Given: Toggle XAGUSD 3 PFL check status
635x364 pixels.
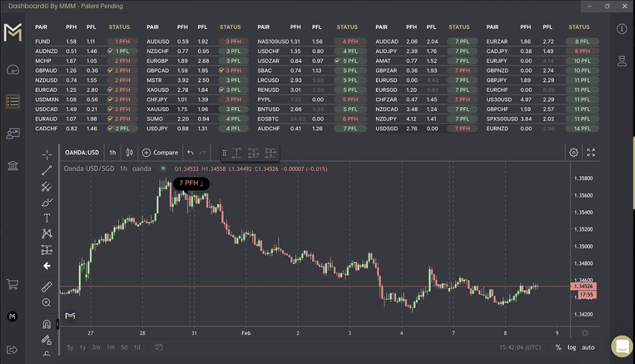Looking at the screenshot, I should 222,90.
